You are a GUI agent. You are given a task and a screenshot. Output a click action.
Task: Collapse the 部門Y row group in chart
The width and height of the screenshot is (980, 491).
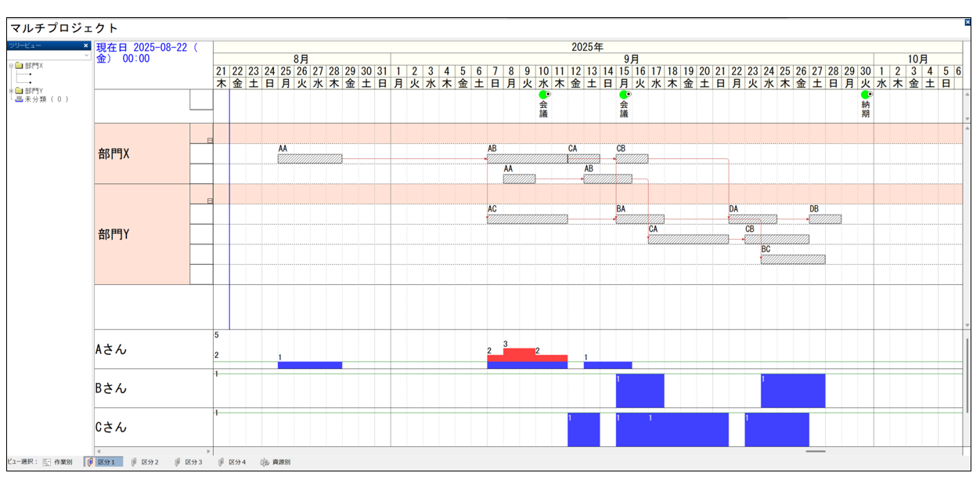209,201
